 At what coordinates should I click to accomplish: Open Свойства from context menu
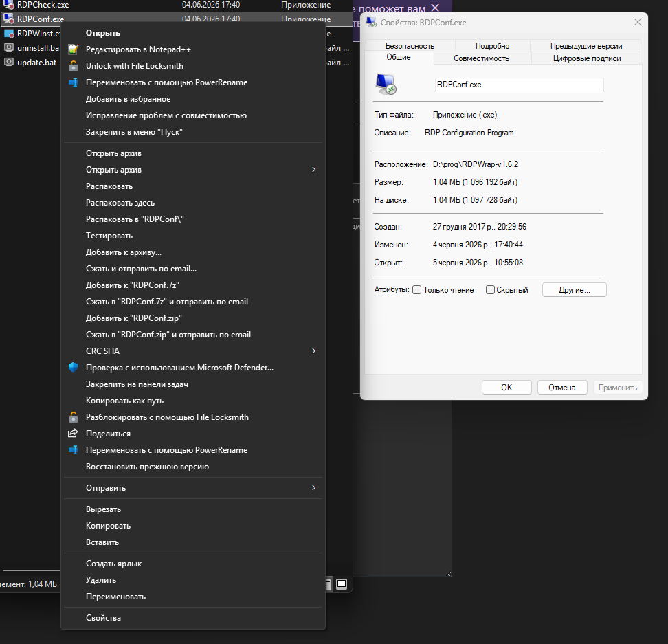point(193,618)
